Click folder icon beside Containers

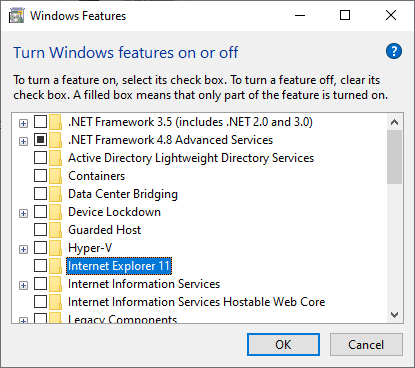[x=55, y=176]
